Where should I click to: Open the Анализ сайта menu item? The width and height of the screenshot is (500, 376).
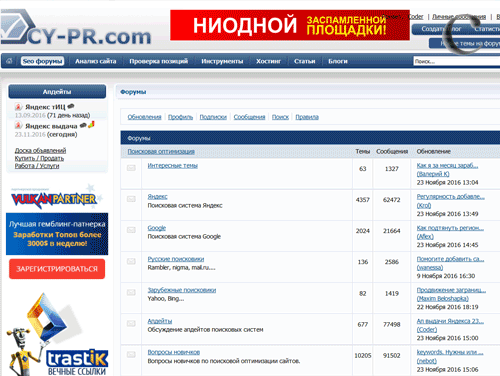[x=95, y=61]
